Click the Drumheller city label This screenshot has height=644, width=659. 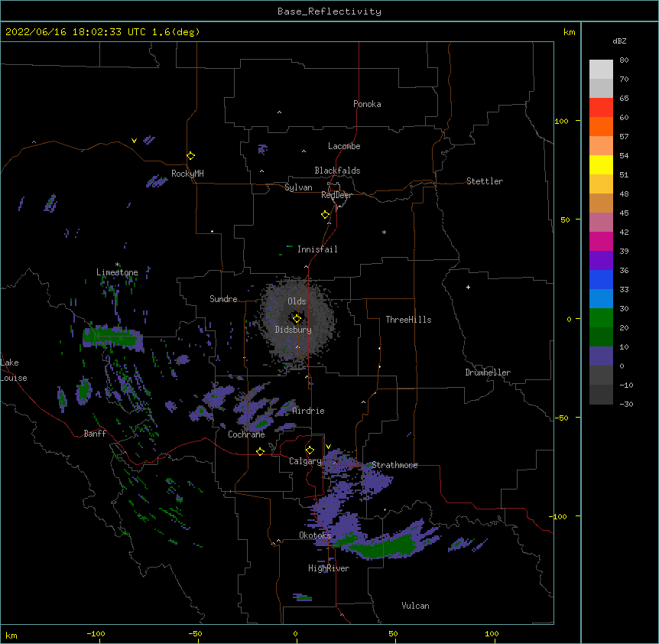488,372
